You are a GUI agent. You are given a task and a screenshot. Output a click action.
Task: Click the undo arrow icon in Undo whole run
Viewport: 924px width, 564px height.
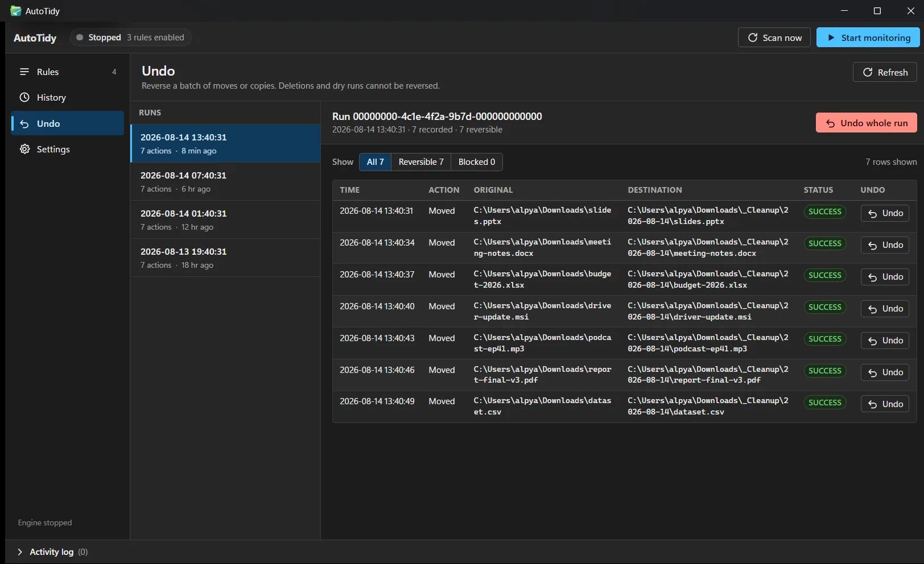tap(831, 123)
